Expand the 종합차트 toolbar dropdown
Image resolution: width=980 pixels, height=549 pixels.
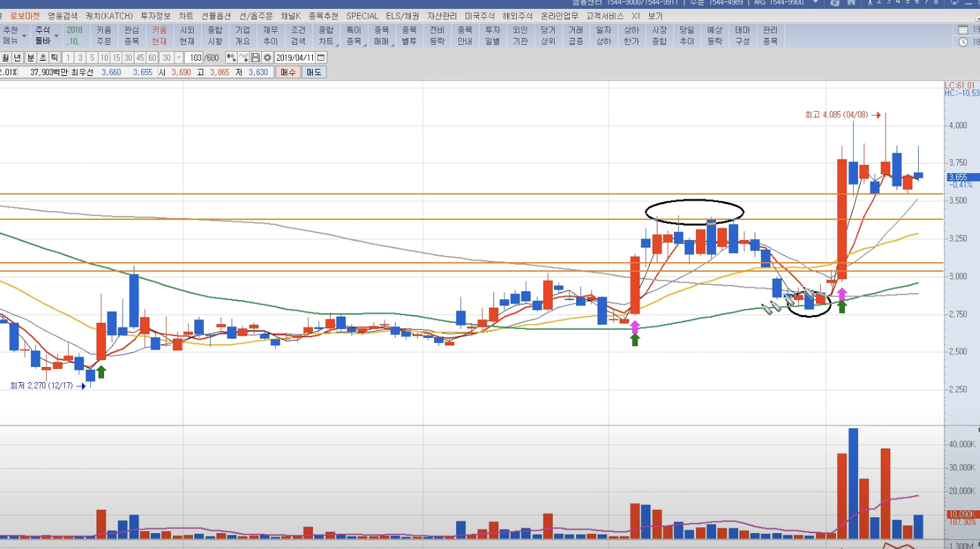pyautogui.click(x=326, y=36)
